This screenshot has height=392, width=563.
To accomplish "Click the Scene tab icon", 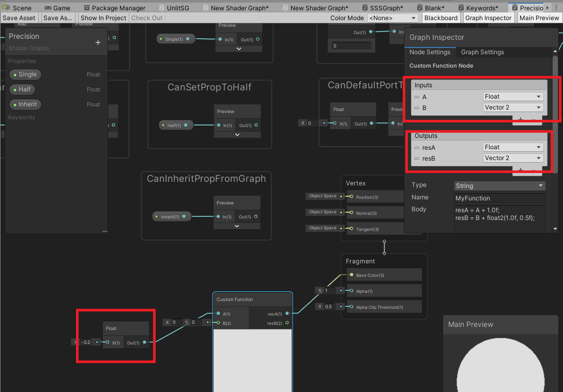I will click(6, 7).
